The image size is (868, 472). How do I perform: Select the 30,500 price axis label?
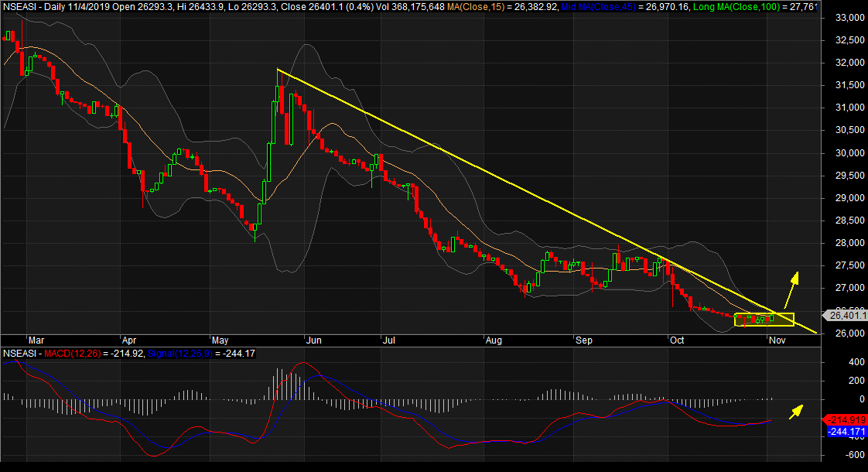click(849, 130)
